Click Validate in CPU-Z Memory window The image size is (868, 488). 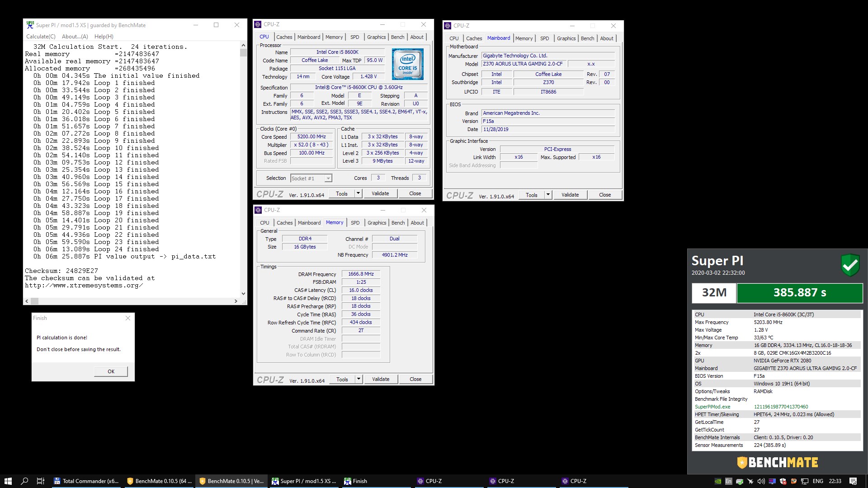pyautogui.click(x=381, y=379)
